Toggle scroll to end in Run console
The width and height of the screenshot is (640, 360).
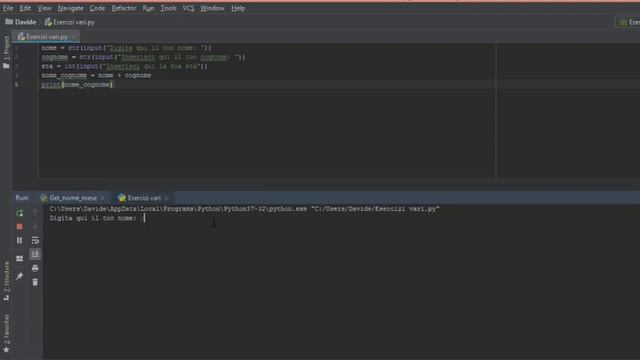click(x=35, y=254)
